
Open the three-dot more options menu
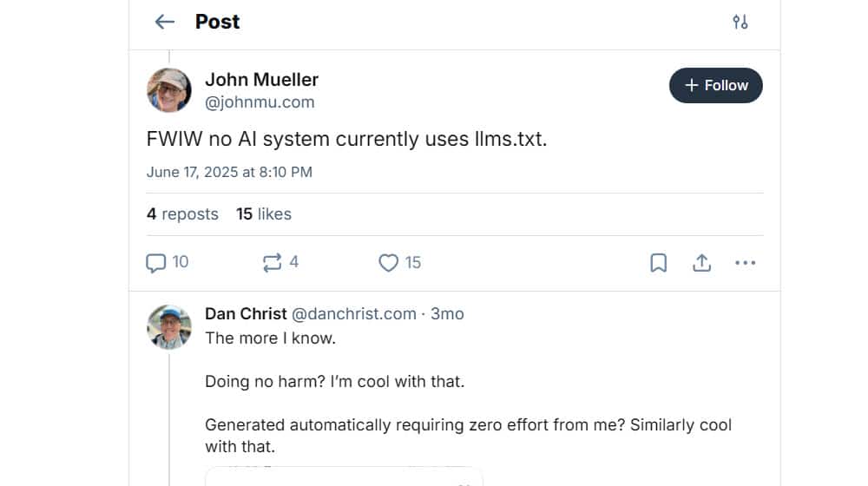pyautogui.click(x=745, y=262)
